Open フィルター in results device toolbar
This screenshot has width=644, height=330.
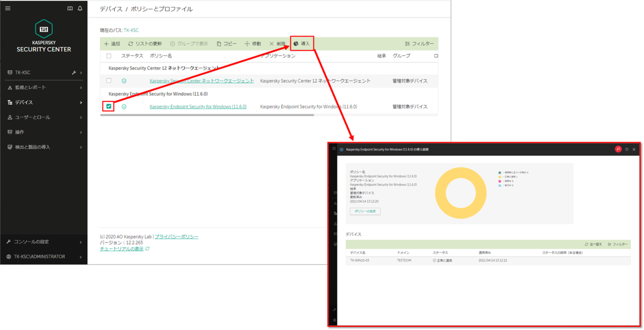click(x=618, y=245)
